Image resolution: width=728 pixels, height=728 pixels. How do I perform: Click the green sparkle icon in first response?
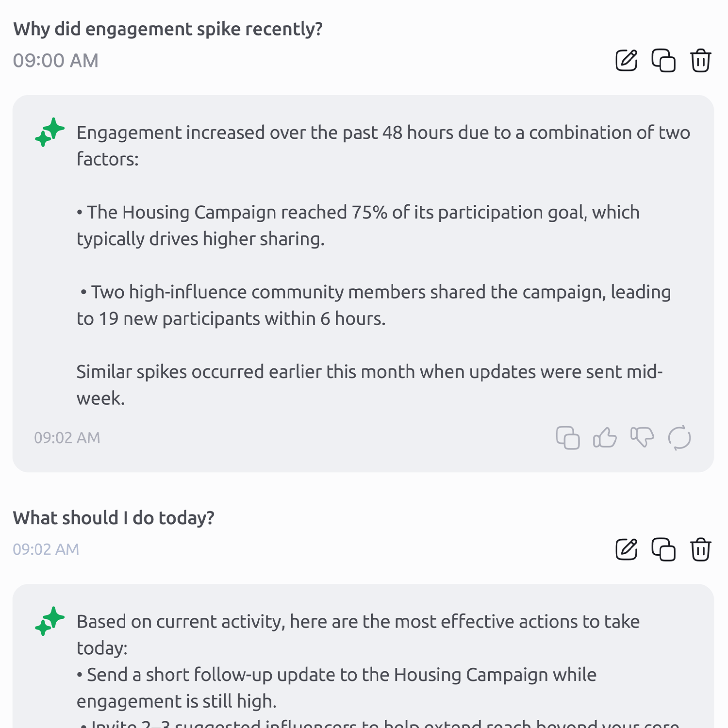pos(50,132)
